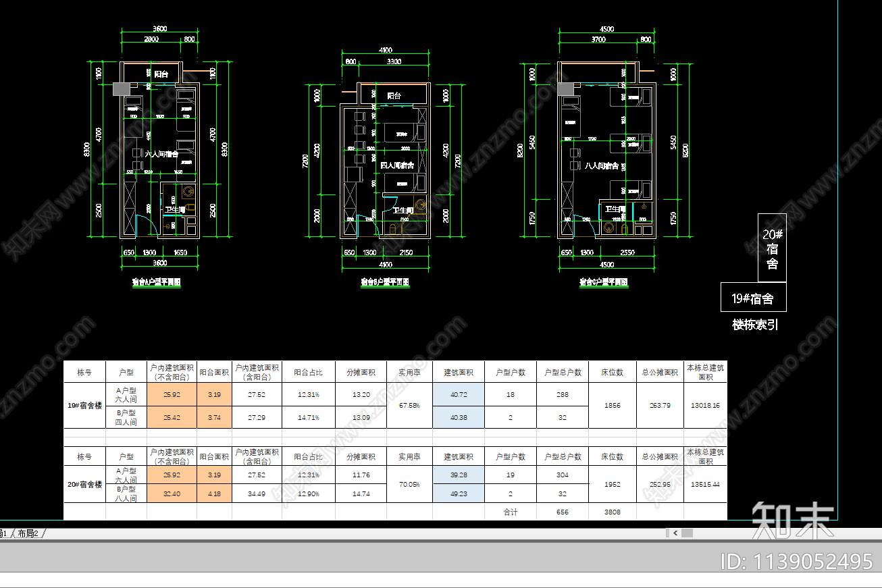
Task: Select the 14.74 shared area cell
Action: tap(361, 493)
